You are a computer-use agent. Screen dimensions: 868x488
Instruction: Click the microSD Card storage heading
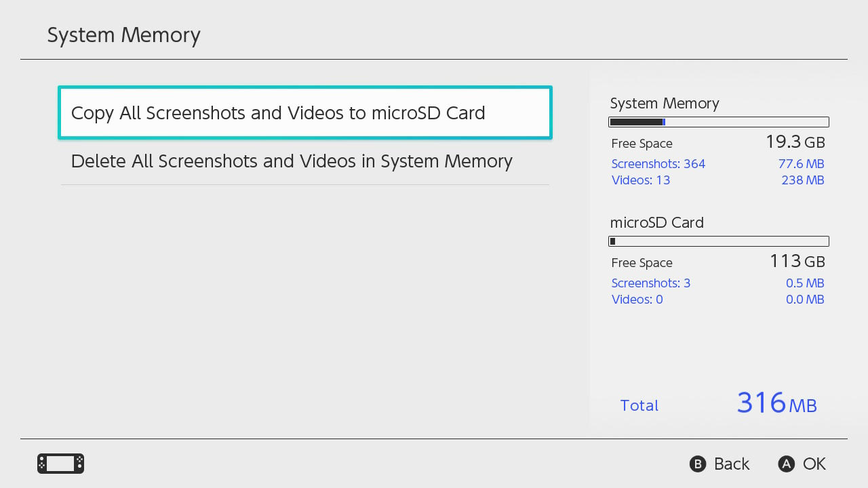click(x=657, y=222)
